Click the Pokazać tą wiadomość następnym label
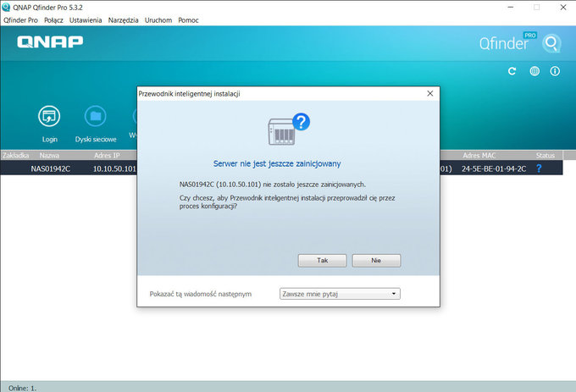This screenshot has height=392, width=576. 201,294
